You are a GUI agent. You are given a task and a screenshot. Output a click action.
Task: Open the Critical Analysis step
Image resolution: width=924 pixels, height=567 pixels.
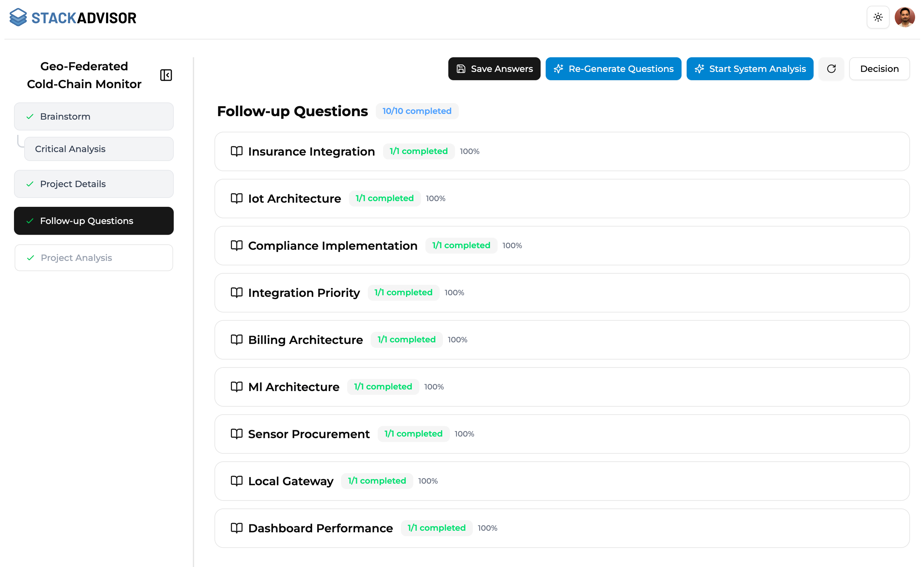[70, 149]
